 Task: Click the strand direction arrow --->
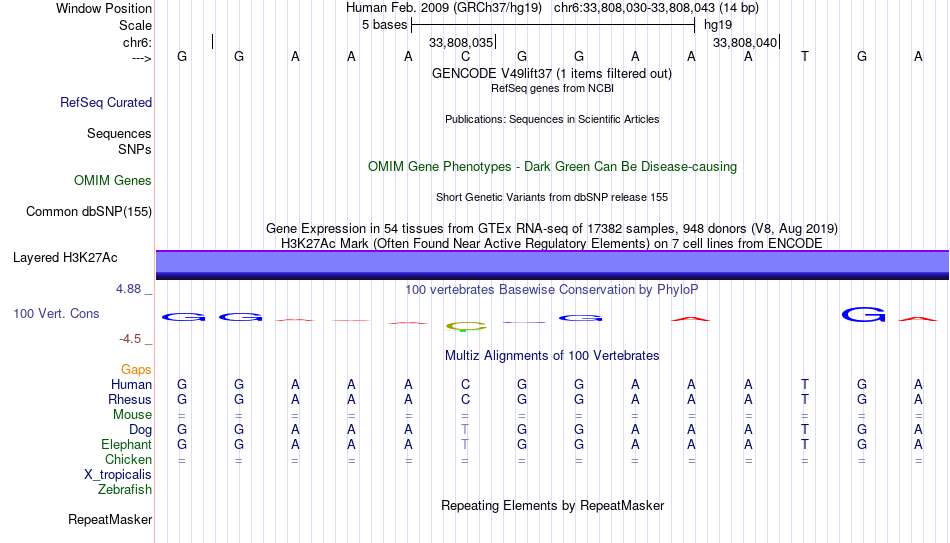tap(142, 58)
